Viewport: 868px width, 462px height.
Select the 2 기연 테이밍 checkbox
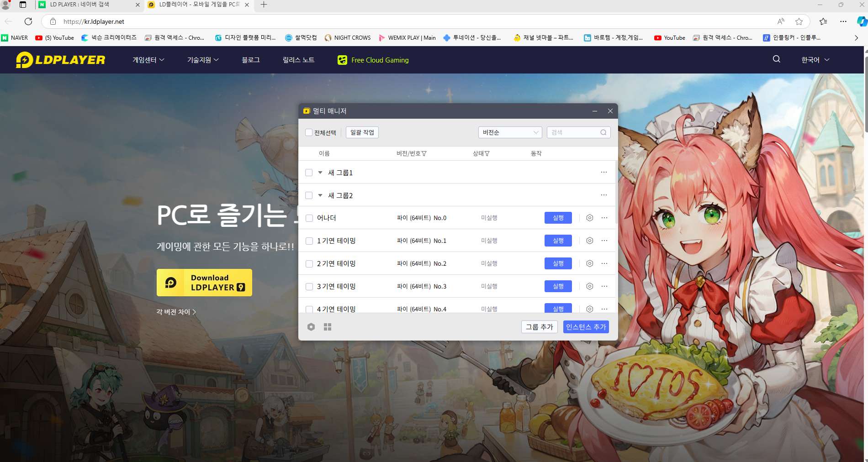point(309,264)
